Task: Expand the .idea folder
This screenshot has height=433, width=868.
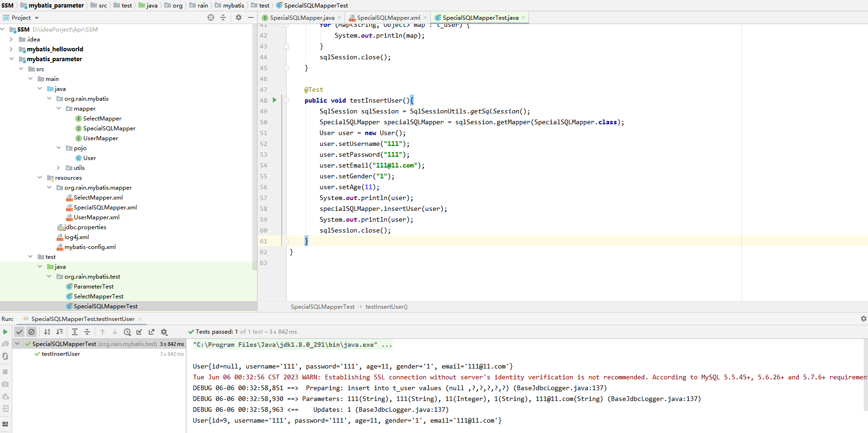Action: click(11, 39)
